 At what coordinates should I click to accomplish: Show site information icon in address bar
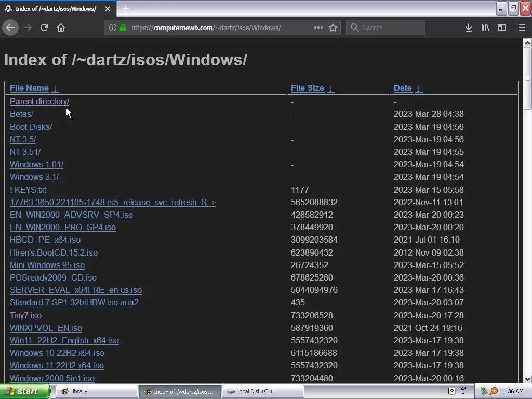click(113, 28)
